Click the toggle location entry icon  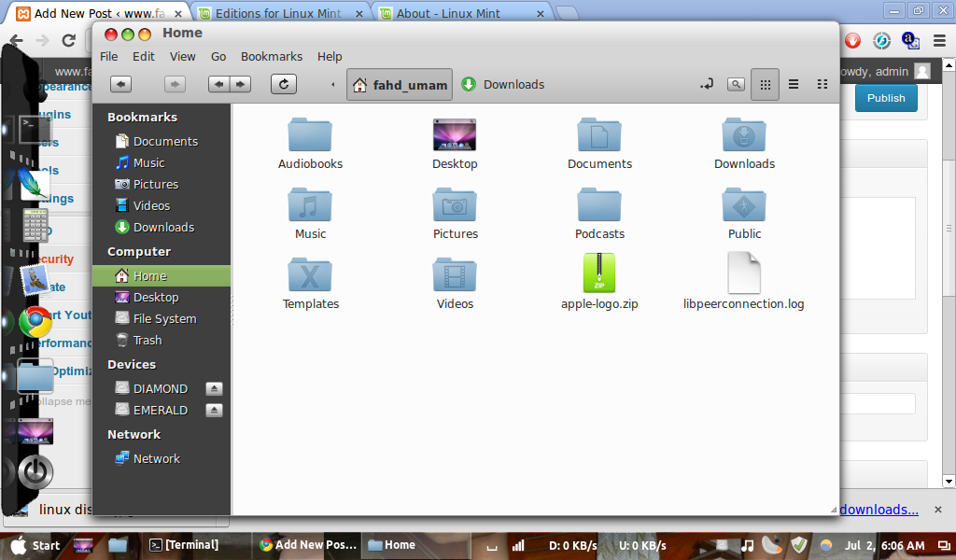click(x=707, y=84)
